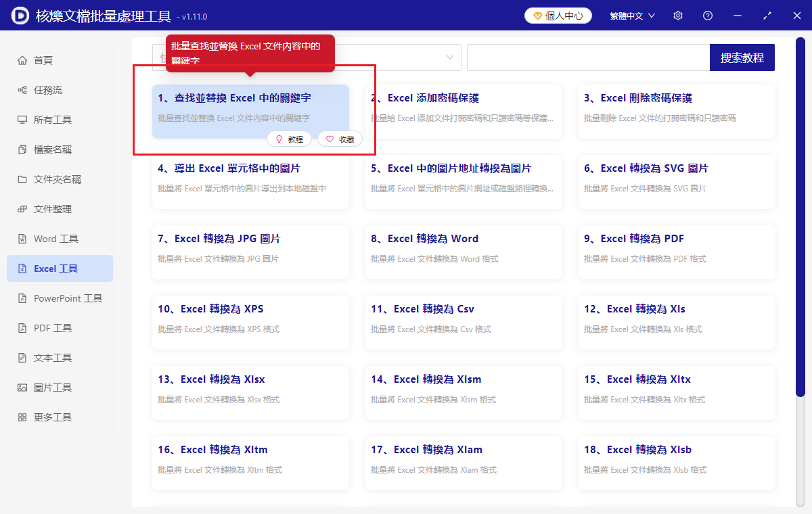The height and width of the screenshot is (514, 812).
Task: Click the help question mark icon
Action: pos(708,16)
